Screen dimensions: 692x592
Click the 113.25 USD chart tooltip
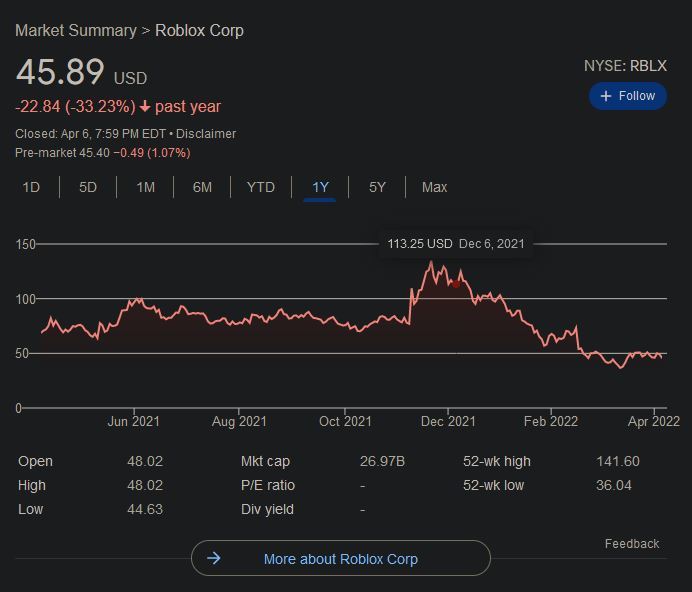456,244
